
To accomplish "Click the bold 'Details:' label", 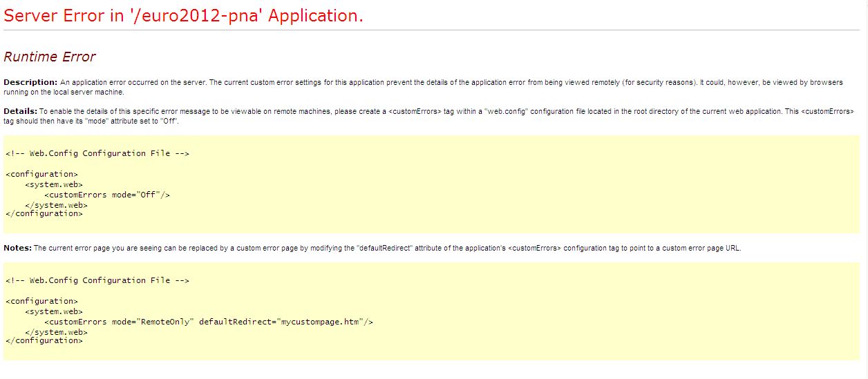I will 20,110.
